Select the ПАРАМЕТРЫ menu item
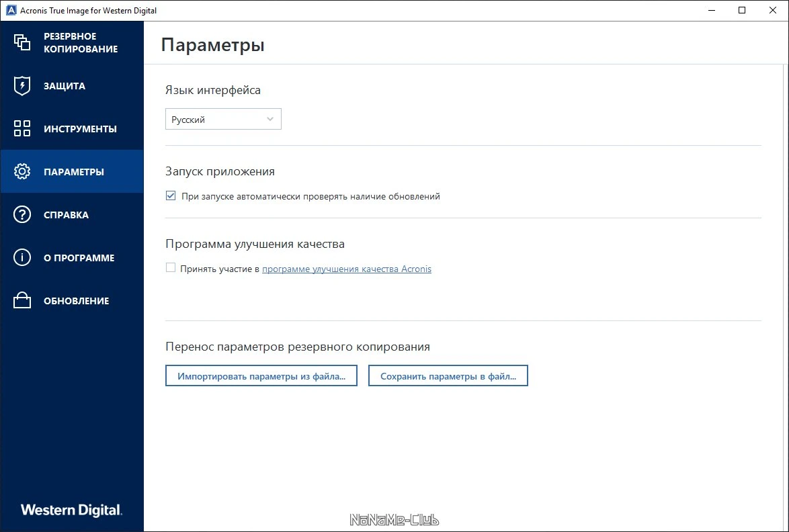 coord(72,171)
